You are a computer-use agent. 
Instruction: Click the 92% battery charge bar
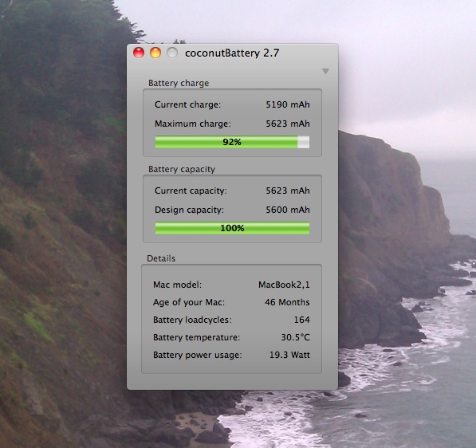pyautogui.click(x=232, y=142)
